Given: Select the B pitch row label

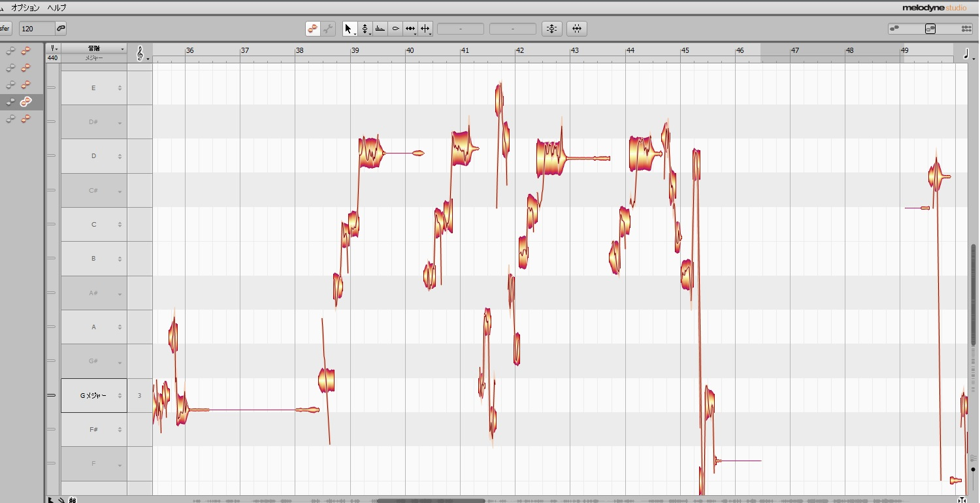Looking at the screenshot, I should (x=93, y=259).
